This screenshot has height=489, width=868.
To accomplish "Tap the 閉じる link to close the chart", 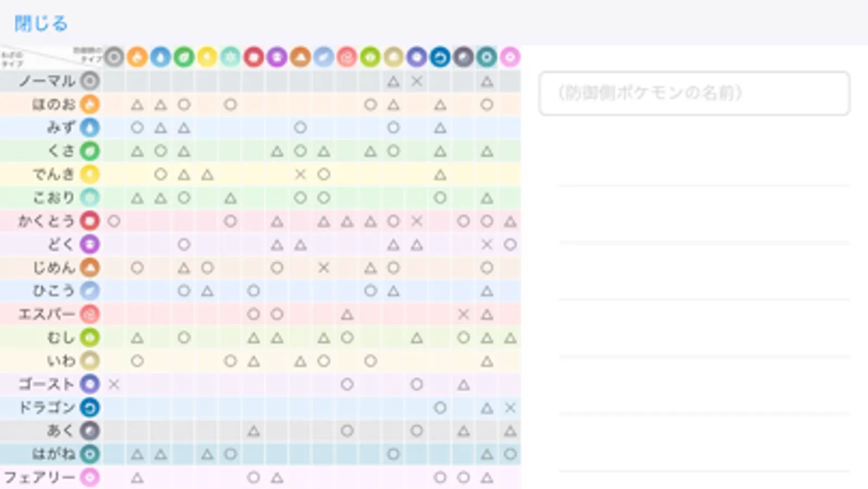I will [x=41, y=23].
